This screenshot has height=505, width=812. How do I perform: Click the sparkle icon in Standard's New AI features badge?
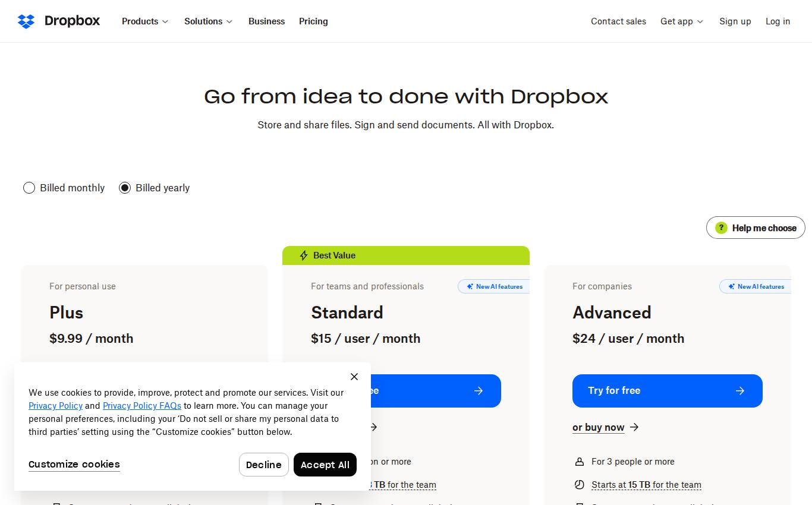pos(470,286)
